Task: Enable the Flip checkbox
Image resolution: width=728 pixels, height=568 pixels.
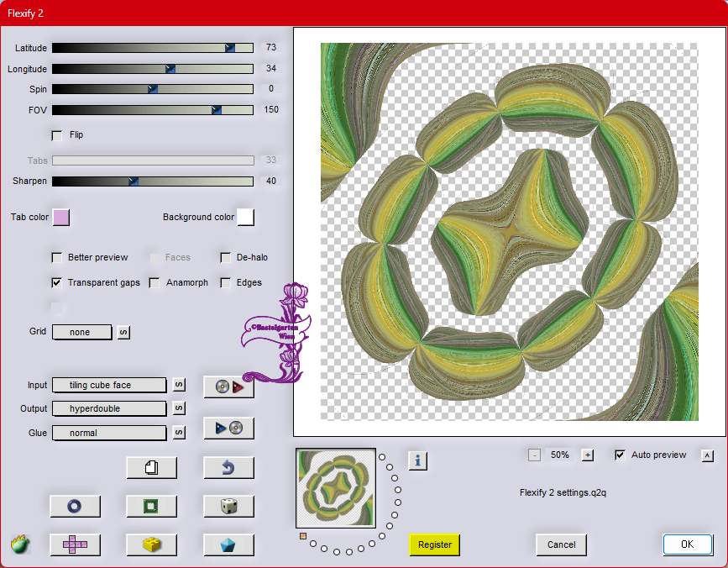Action: coord(57,134)
